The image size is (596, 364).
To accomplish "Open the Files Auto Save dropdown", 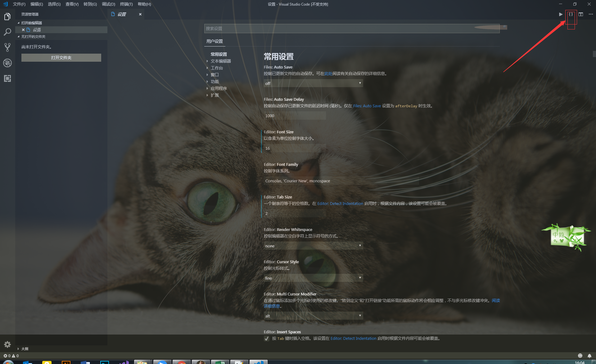I will (x=313, y=83).
